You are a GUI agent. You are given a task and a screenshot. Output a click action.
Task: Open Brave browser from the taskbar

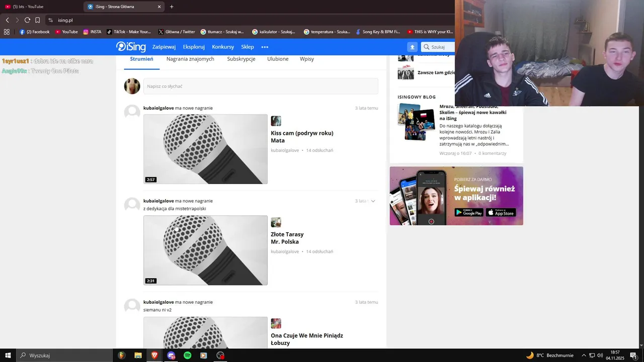click(154, 355)
